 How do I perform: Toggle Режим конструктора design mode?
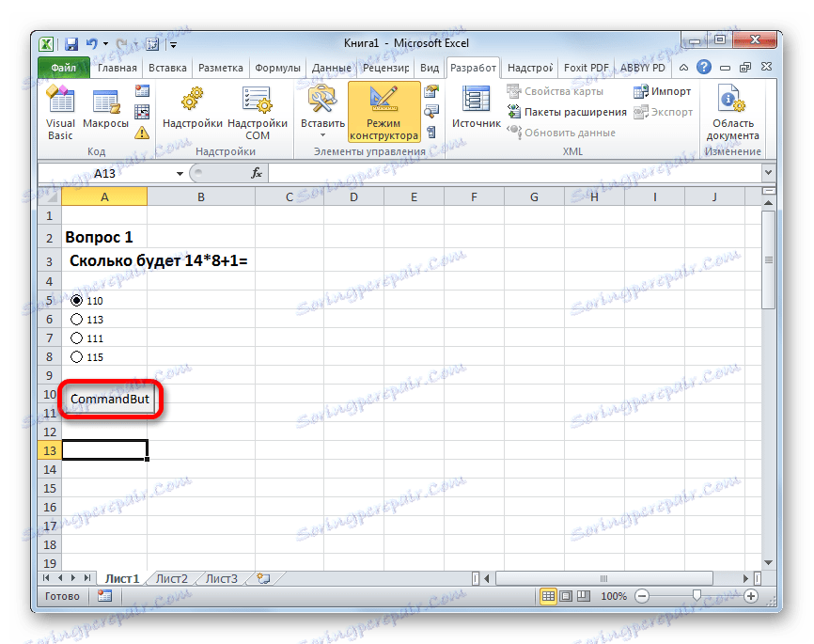coord(384,112)
